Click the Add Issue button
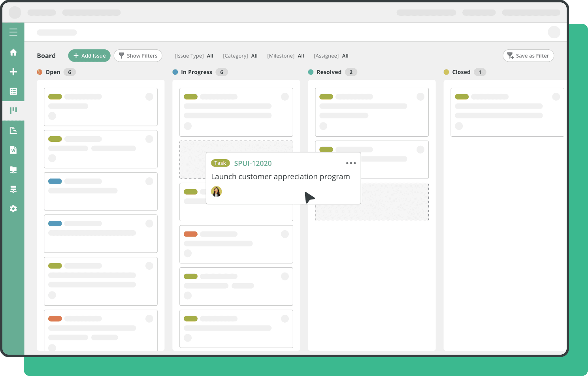 89,56
